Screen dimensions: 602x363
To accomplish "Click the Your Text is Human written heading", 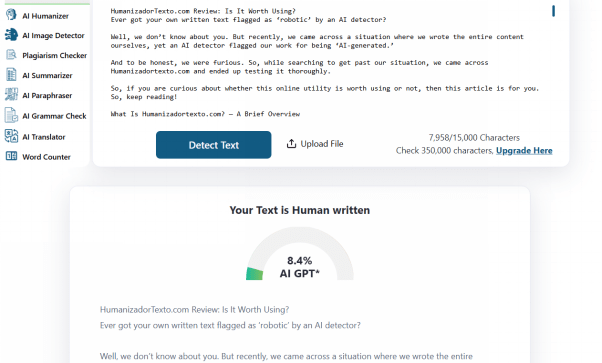I will [x=300, y=210].
